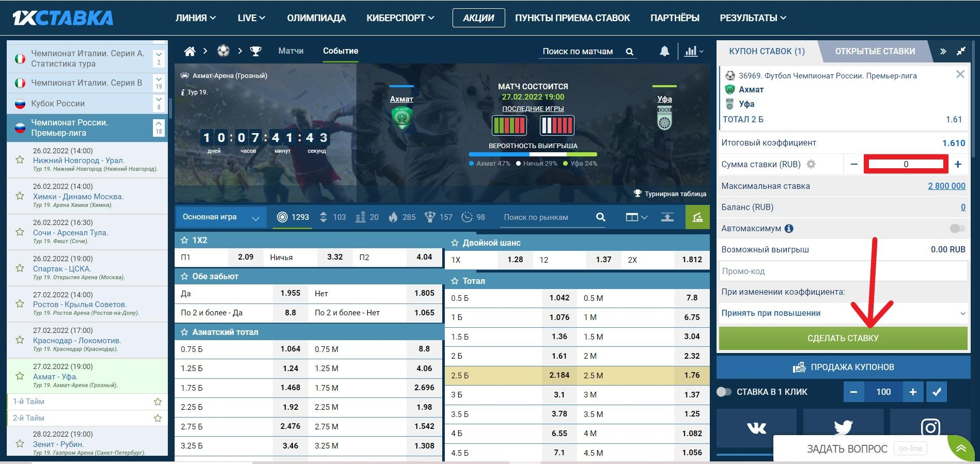Open the ПАРТНЁРЫ menu item
The height and width of the screenshot is (464, 980).
coord(675,18)
